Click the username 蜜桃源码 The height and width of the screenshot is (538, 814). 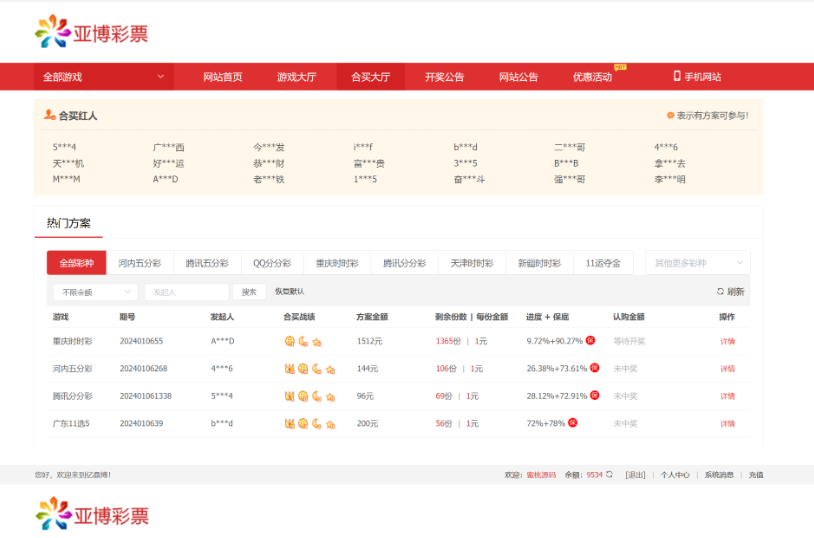coord(541,475)
